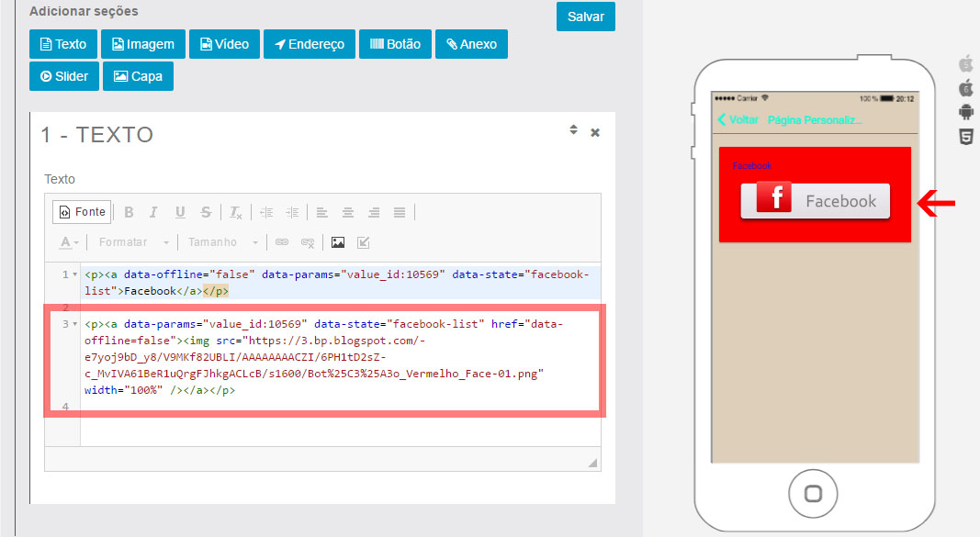Select Android preview device icon

(966, 112)
